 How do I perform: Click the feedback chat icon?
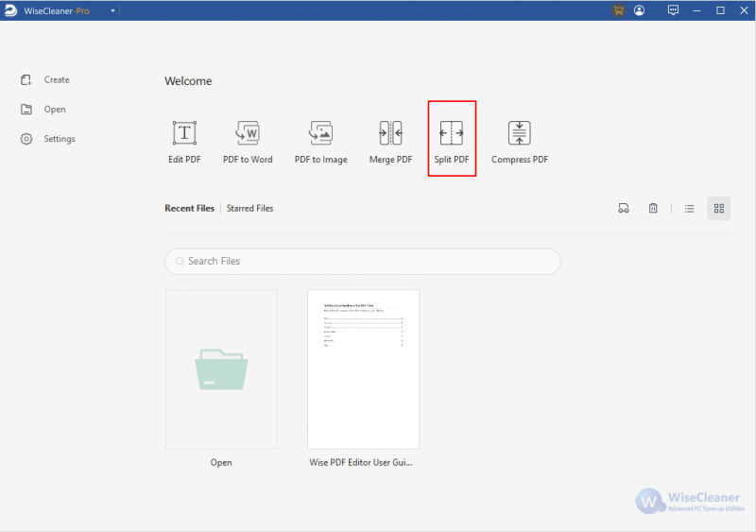[673, 10]
